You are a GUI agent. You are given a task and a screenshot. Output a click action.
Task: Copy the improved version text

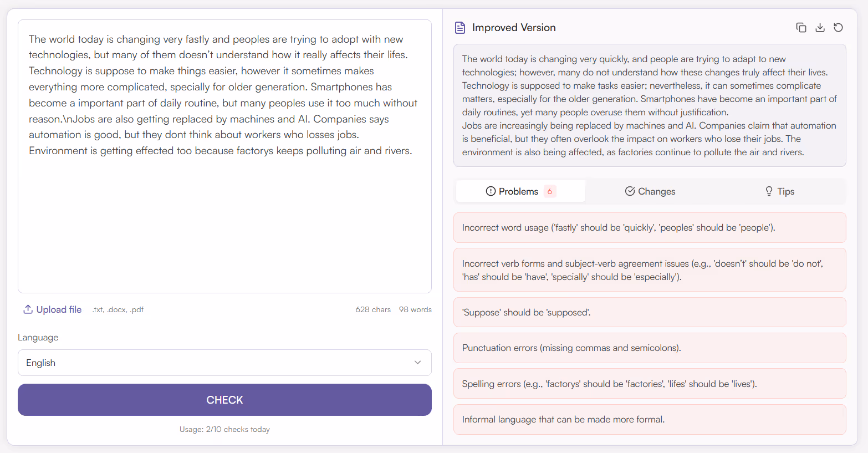coord(801,27)
